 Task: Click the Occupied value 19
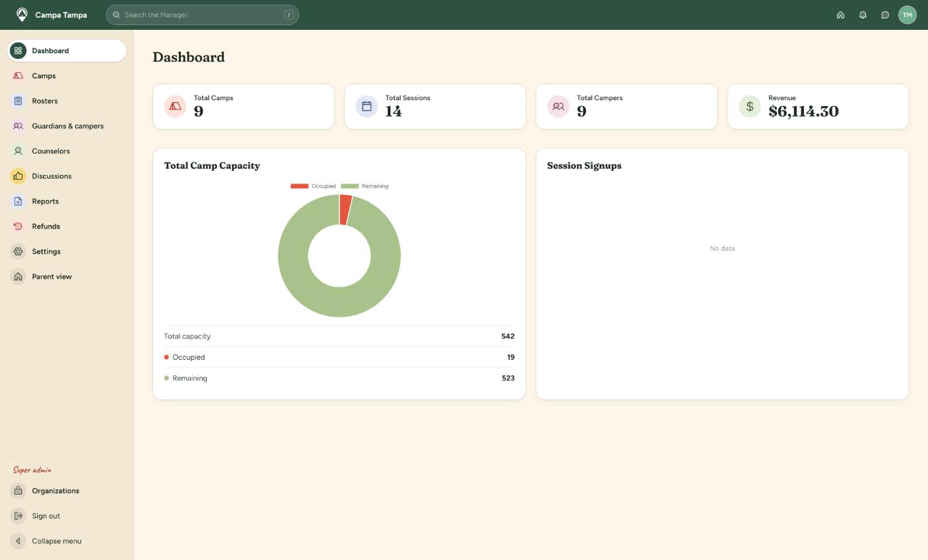[510, 357]
